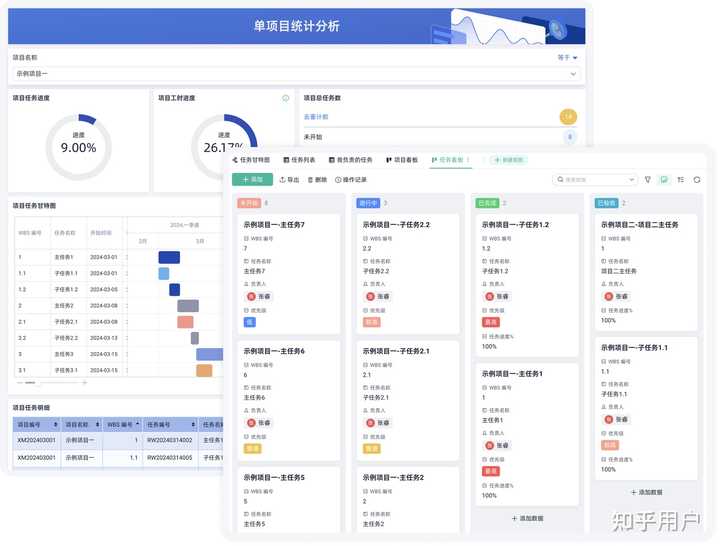Sort table by 项目名称 column arrows

pyautogui.click(x=97, y=425)
